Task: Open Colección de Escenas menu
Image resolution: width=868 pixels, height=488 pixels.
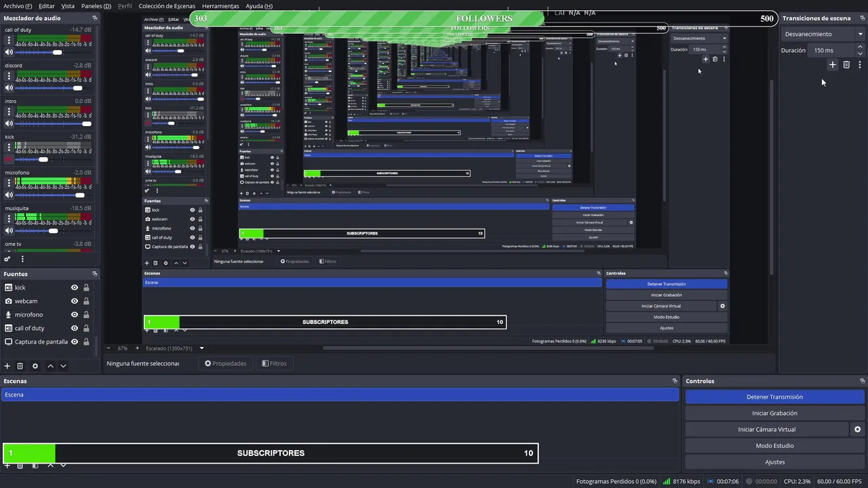Action: [x=167, y=6]
